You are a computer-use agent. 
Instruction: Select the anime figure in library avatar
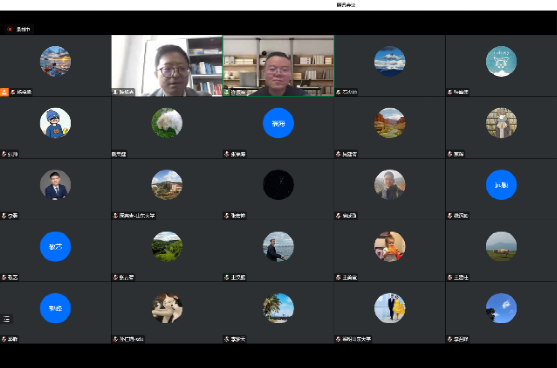point(501,123)
